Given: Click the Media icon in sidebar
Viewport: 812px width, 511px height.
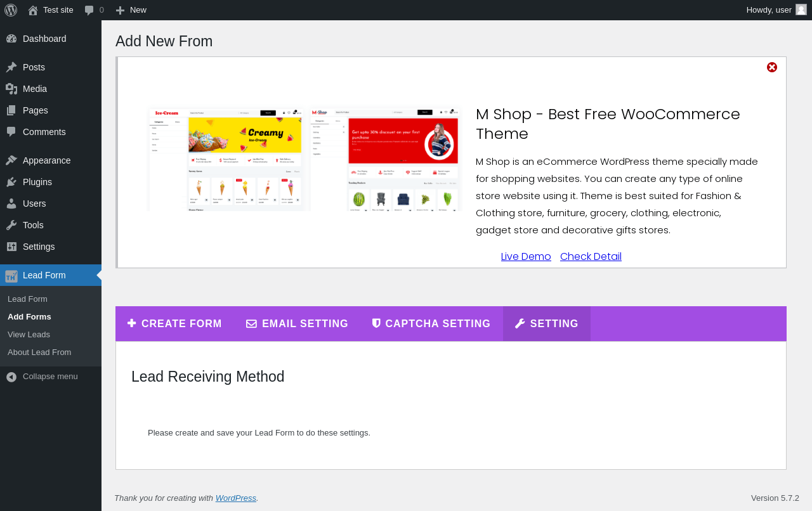Looking at the screenshot, I should [x=11, y=89].
